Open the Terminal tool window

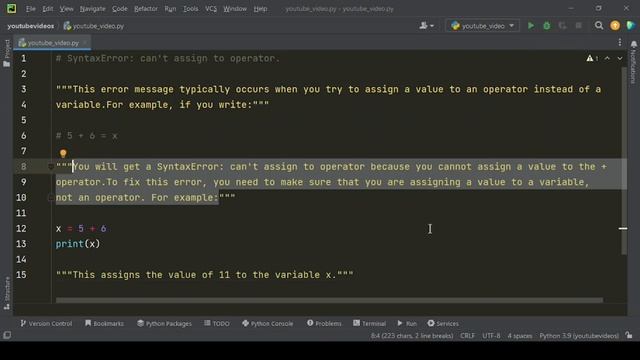click(369, 323)
